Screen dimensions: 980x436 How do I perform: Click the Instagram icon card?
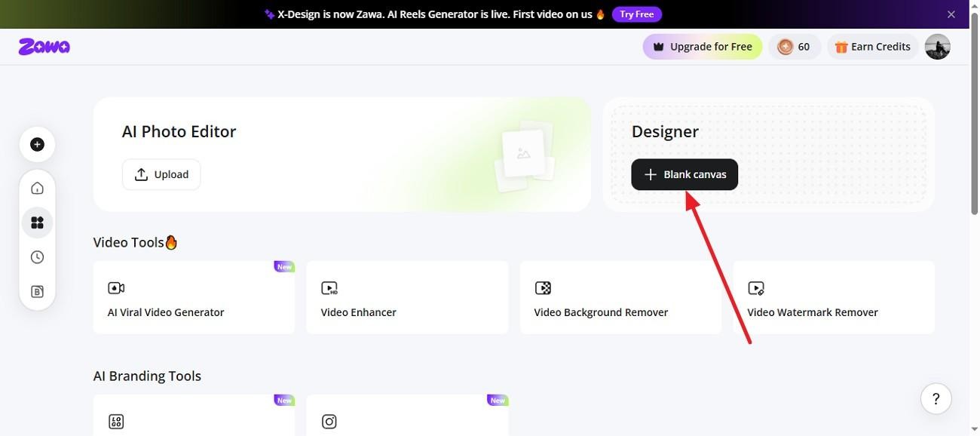pos(407,415)
